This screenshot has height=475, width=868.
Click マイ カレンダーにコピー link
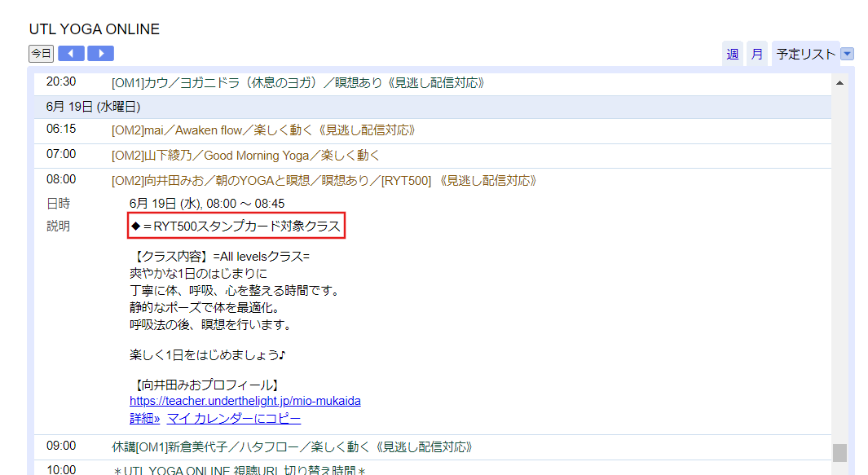coord(234,419)
